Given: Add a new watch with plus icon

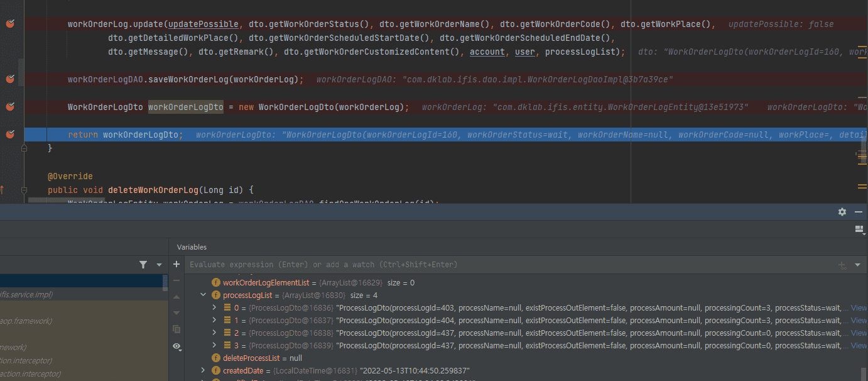Looking at the screenshot, I should [x=176, y=265].
